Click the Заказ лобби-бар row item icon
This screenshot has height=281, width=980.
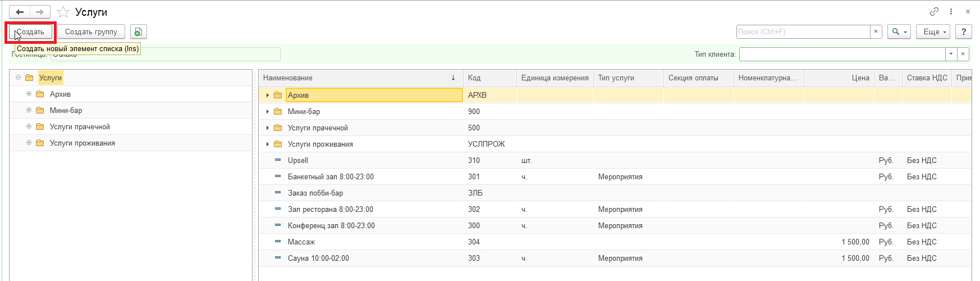coord(278,193)
